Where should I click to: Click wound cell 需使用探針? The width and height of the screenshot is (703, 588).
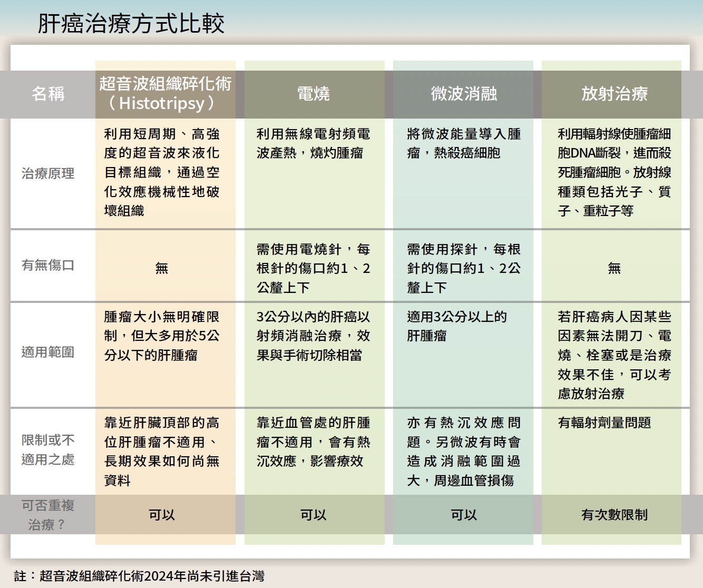coord(464,268)
